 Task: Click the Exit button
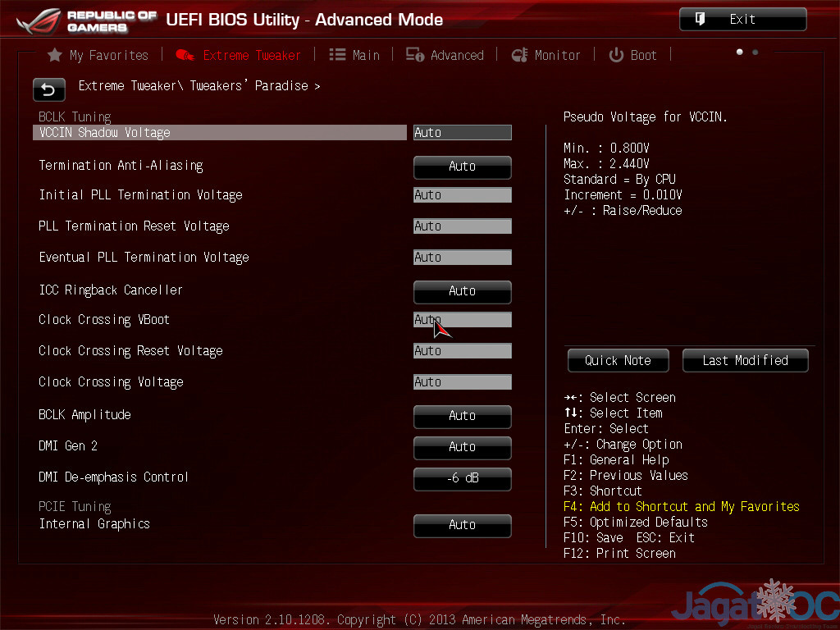click(x=742, y=20)
